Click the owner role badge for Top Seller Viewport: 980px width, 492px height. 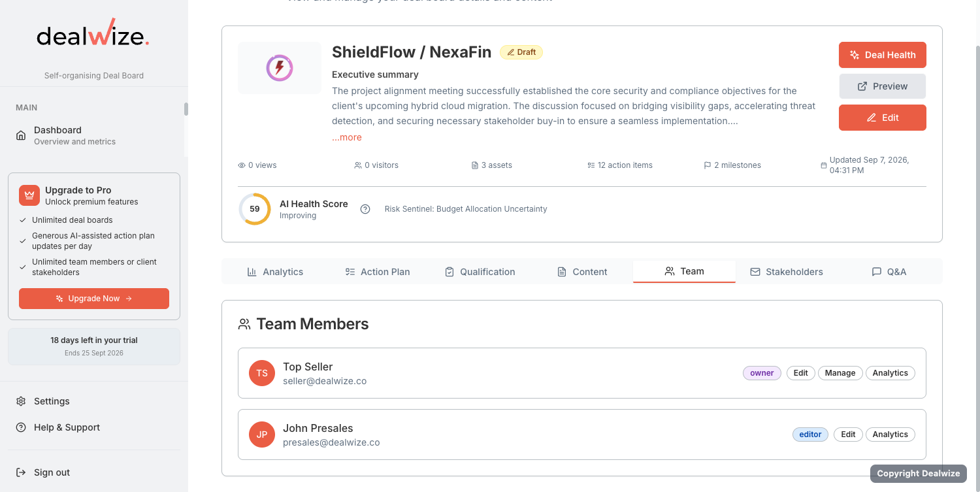pos(762,373)
